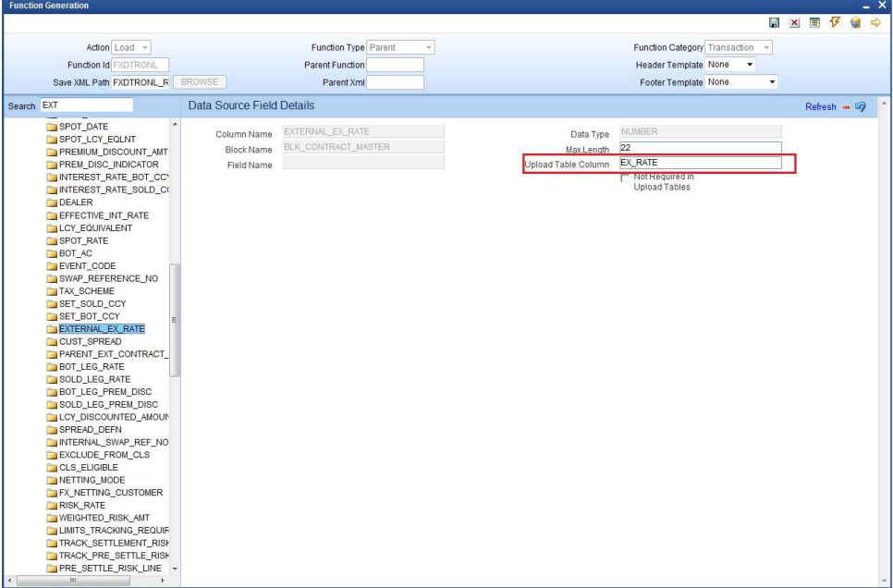Click the globe database deploy icon
This screenshot has height=588, width=893.
(x=855, y=23)
